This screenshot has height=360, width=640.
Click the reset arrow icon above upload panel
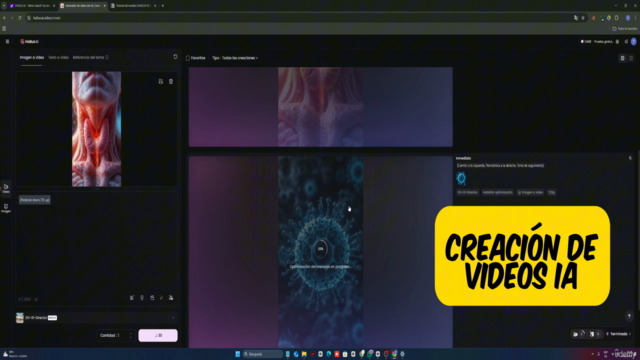pyautogui.click(x=175, y=57)
